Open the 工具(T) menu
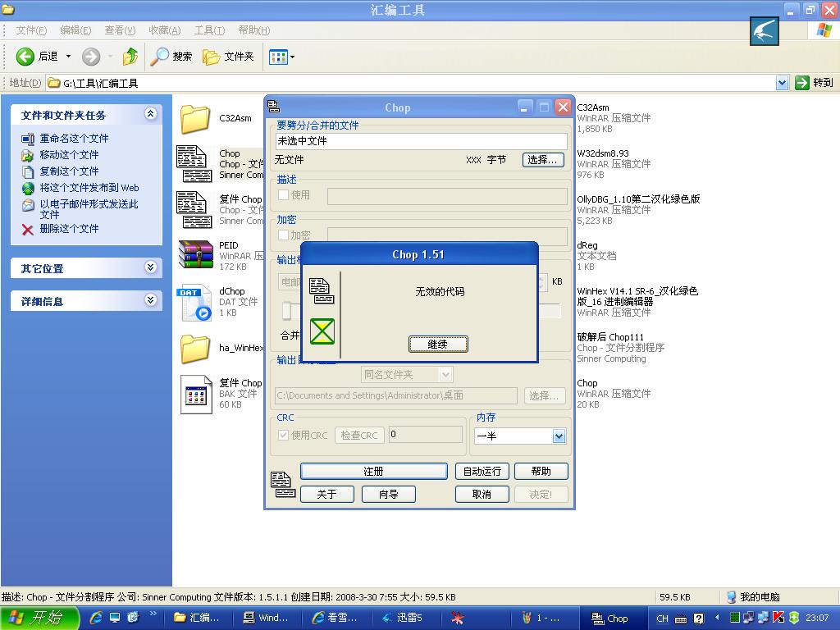 tap(209, 30)
